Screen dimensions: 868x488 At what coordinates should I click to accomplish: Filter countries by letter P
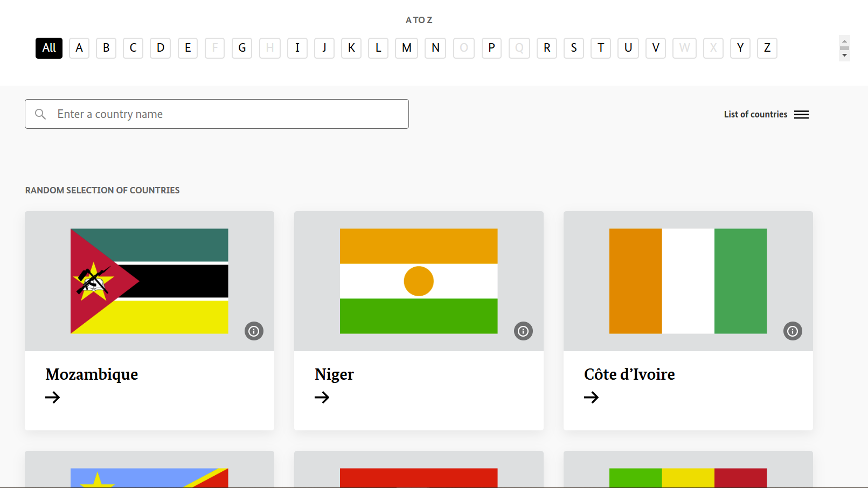click(491, 48)
